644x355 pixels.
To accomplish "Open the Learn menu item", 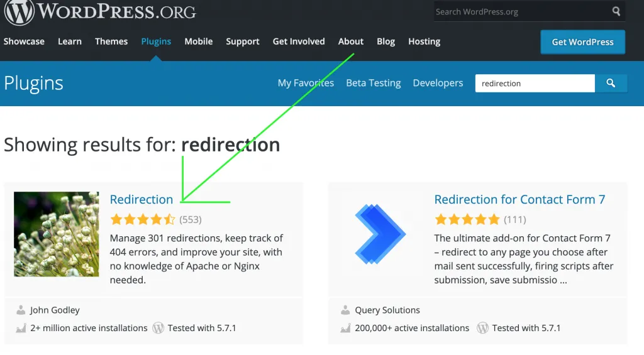I will click(70, 41).
